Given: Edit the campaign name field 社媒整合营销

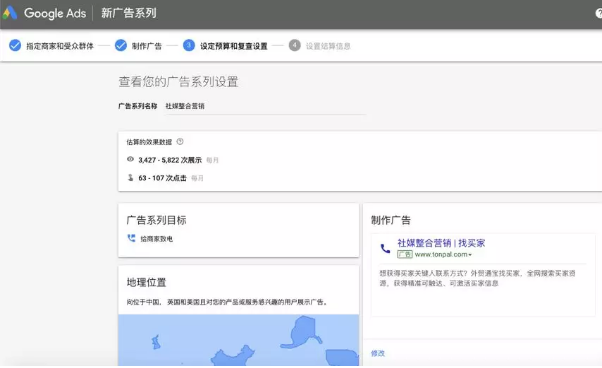Looking at the screenshot, I should coord(265,106).
